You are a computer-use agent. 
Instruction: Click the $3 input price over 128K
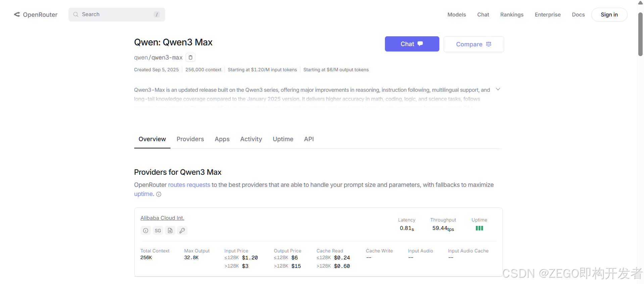tap(245, 266)
